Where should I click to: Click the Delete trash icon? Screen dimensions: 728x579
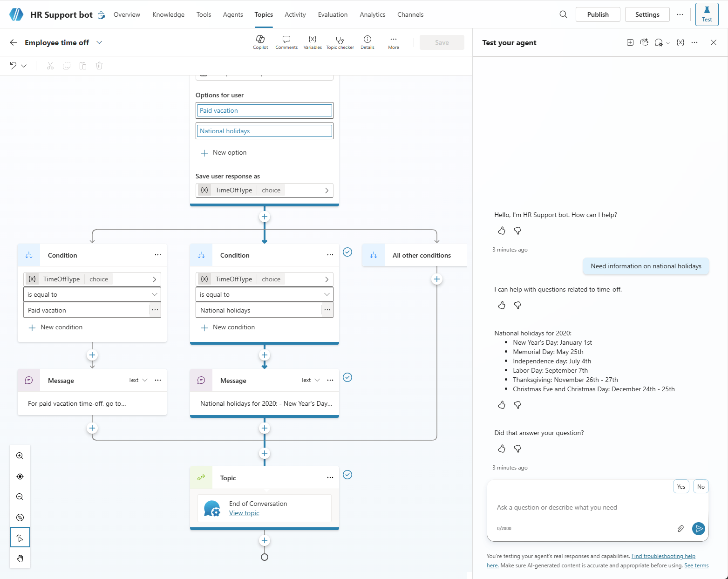coord(99,66)
